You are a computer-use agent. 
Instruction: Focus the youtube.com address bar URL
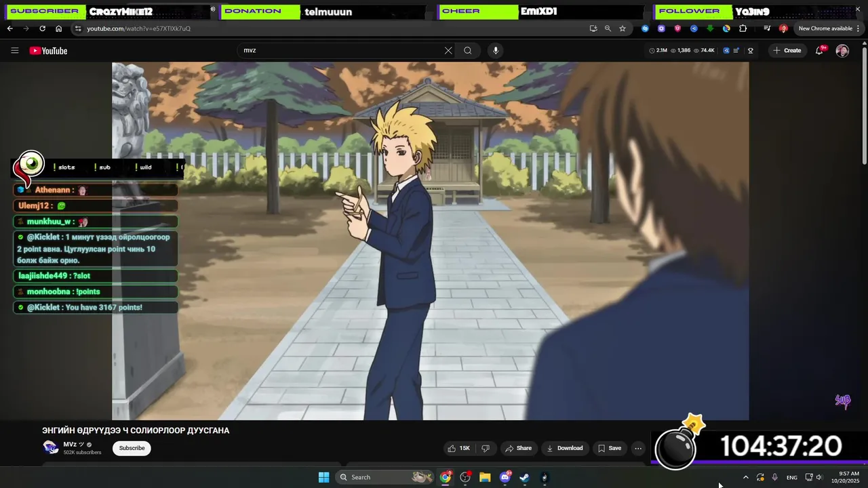point(138,28)
